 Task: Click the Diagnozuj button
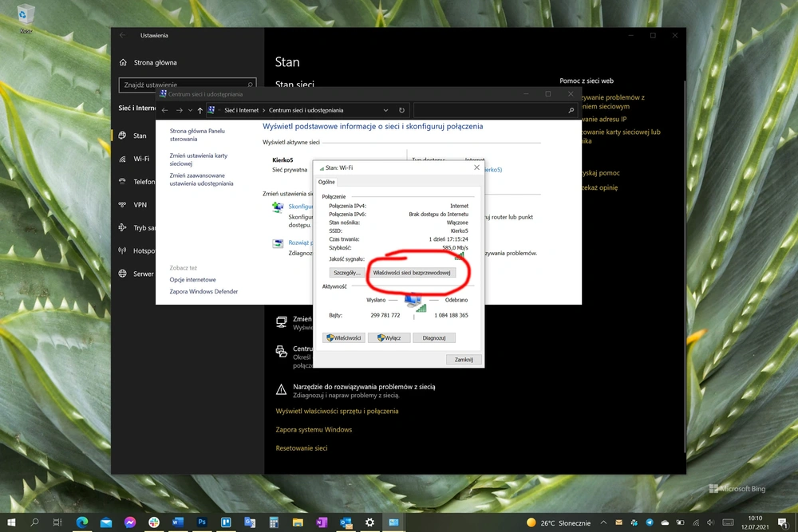click(434, 337)
